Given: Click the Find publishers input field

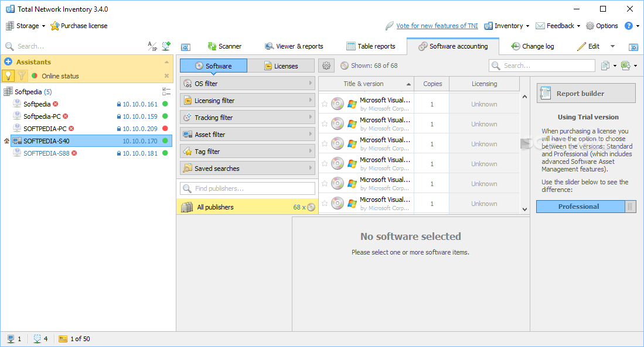Looking at the screenshot, I should [x=247, y=188].
